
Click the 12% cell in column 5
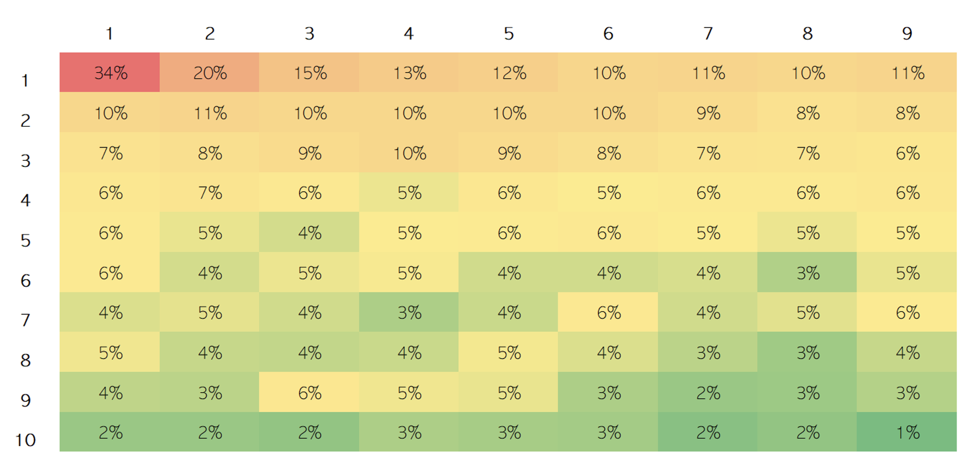508,73
